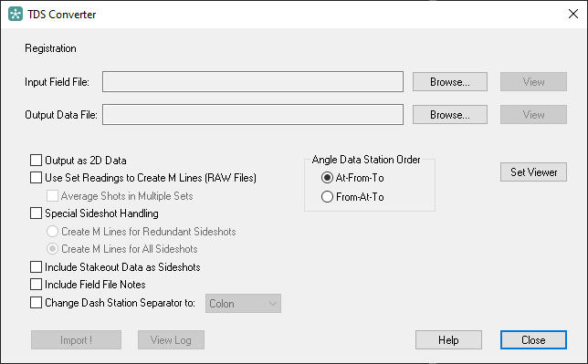Screen dimensions: 588x364
Task: Open Help for the converter
Action: [x=448, y=340]
